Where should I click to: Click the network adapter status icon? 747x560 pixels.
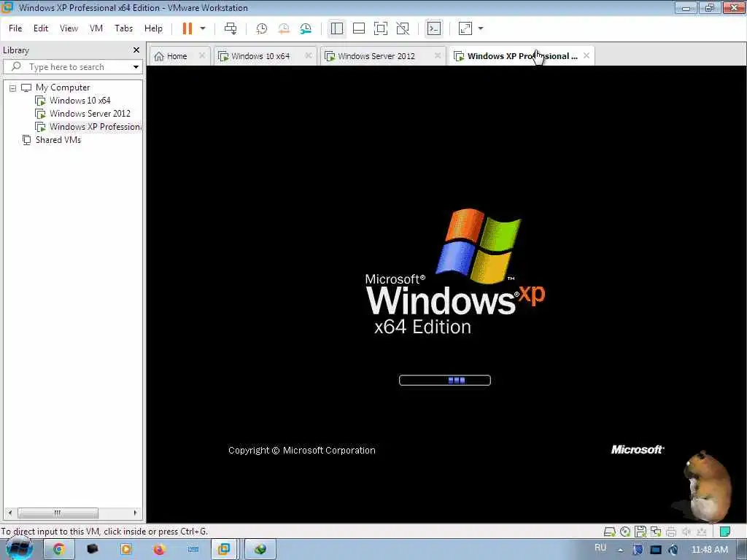point(656,532)
